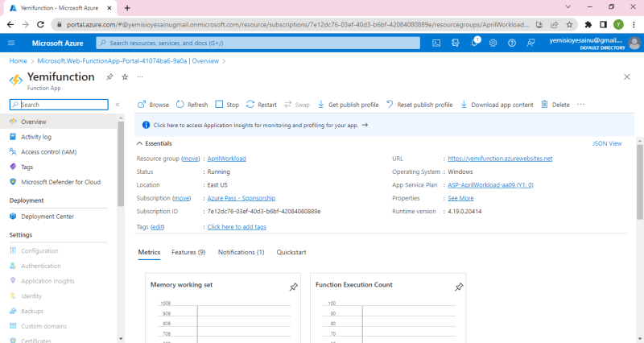
Task: Open the yemifunction.azurewebsites.net URL
Action: 500,159
